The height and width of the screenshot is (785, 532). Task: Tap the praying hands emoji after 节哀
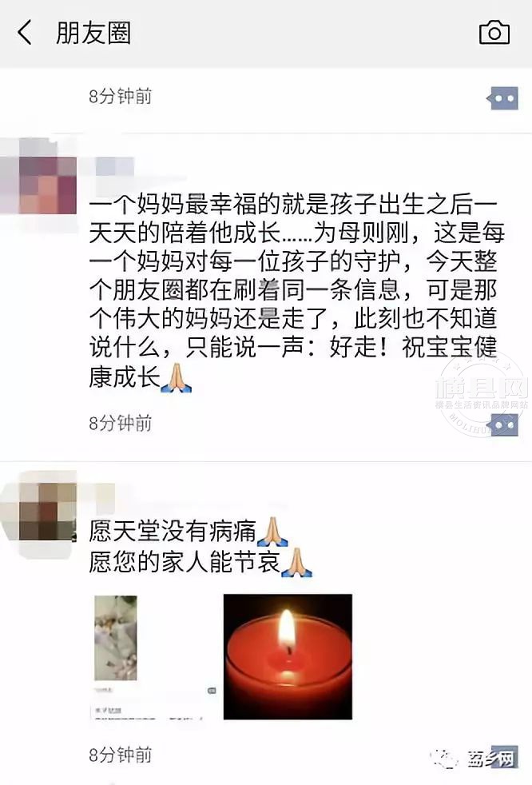(x=297, y=562)
